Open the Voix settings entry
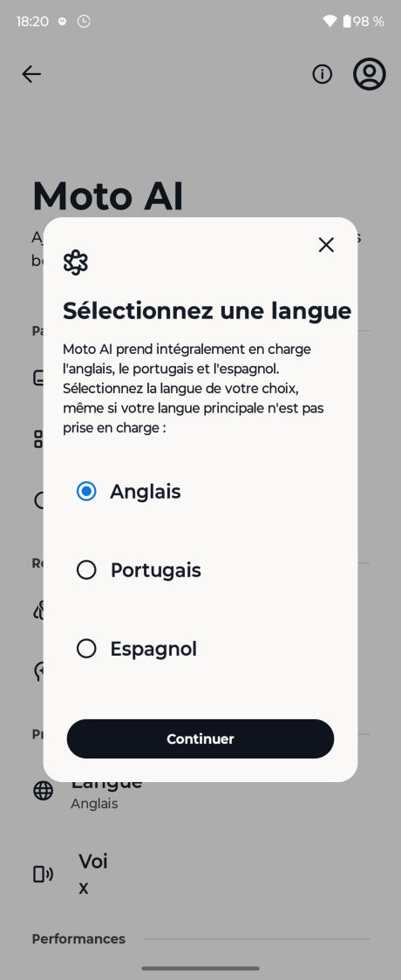Viewport: 401px width, 980px height. 200,874
